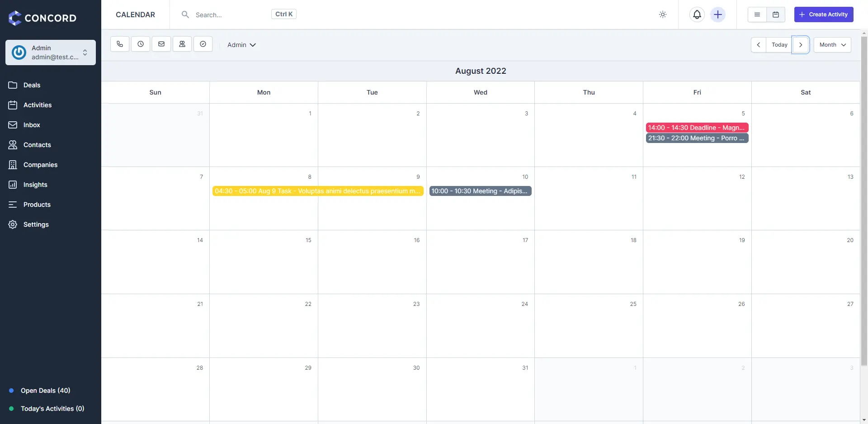Select day 14 in the calendar
The width and height of the screenshot is (868, 424).
click(155, 262)
